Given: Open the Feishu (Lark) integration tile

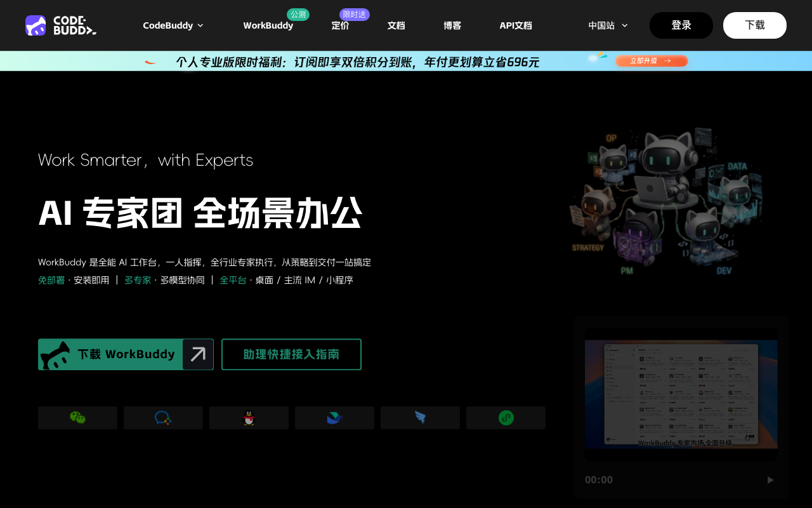Looking at the screenshot, I should pos(334,418).
